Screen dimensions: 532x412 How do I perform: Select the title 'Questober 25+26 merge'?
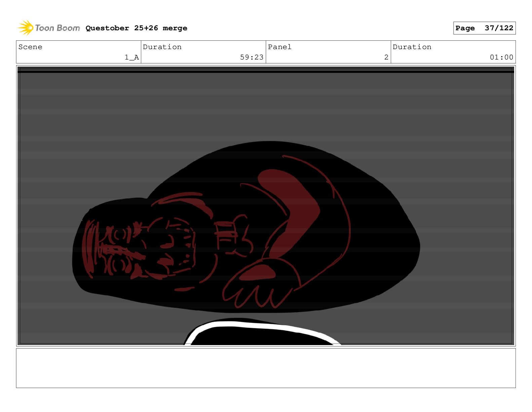[136, 28]
